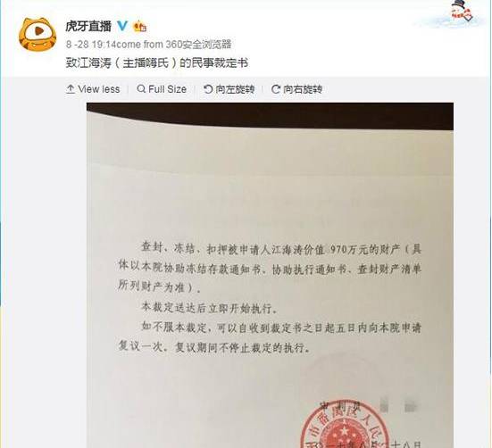Click the red court seal on document

(x=346, y=425)
